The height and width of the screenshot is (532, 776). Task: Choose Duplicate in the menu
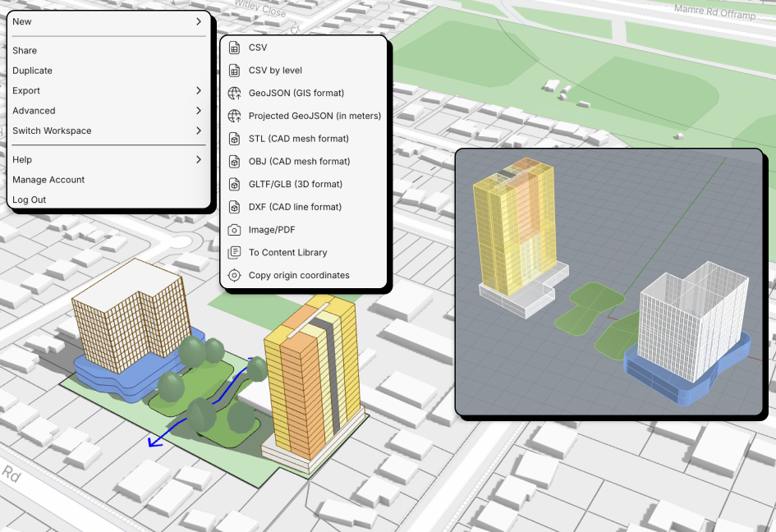32,71
